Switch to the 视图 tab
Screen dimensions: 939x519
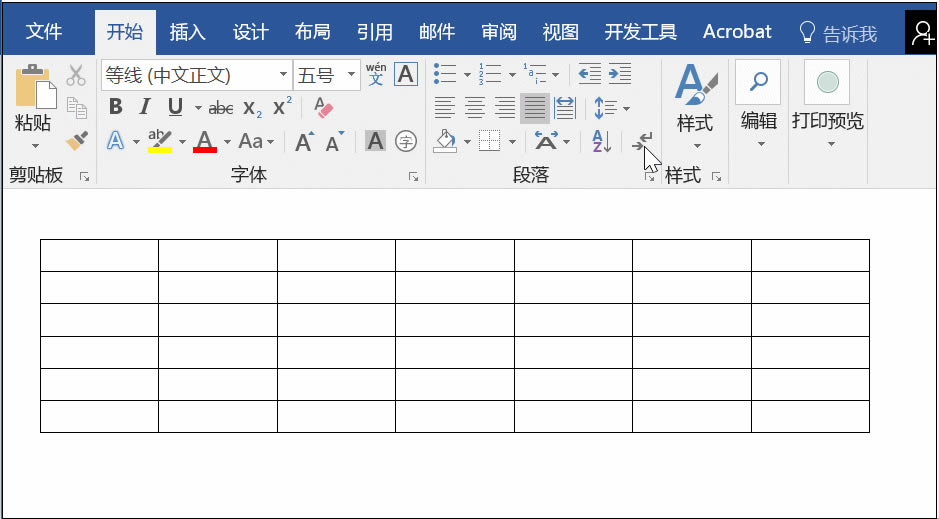[561, 32]
